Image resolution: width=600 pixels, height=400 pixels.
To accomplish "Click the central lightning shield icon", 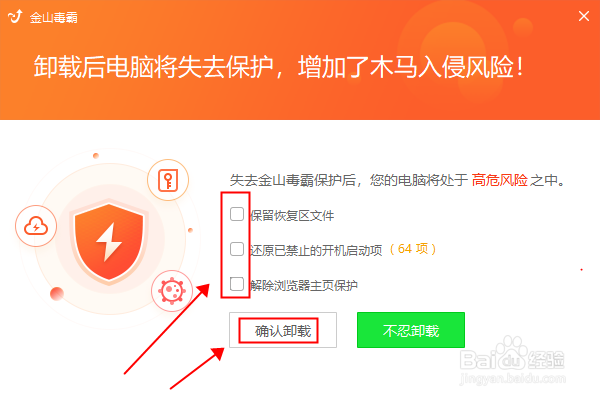I will pyautogui.click(x=109, y=241).
